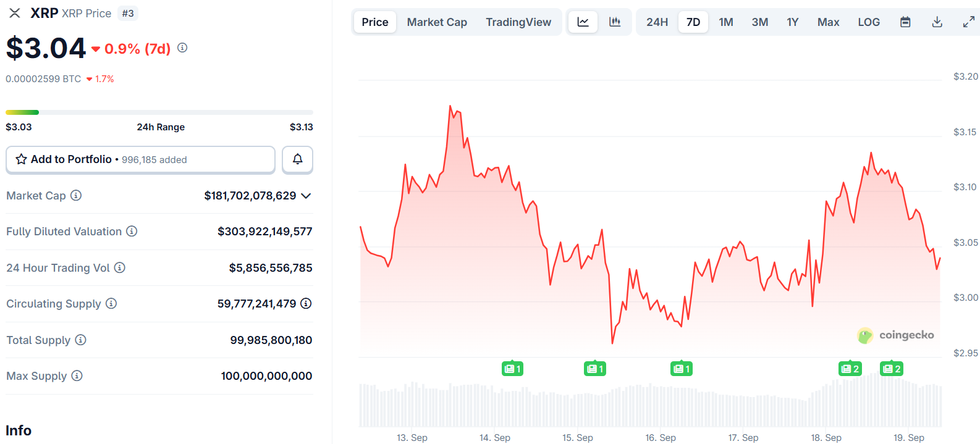This screenshot has width=980, height=444.
Task: Click info icon beside 59,777,241,479 value
Action: click(306, 303)
